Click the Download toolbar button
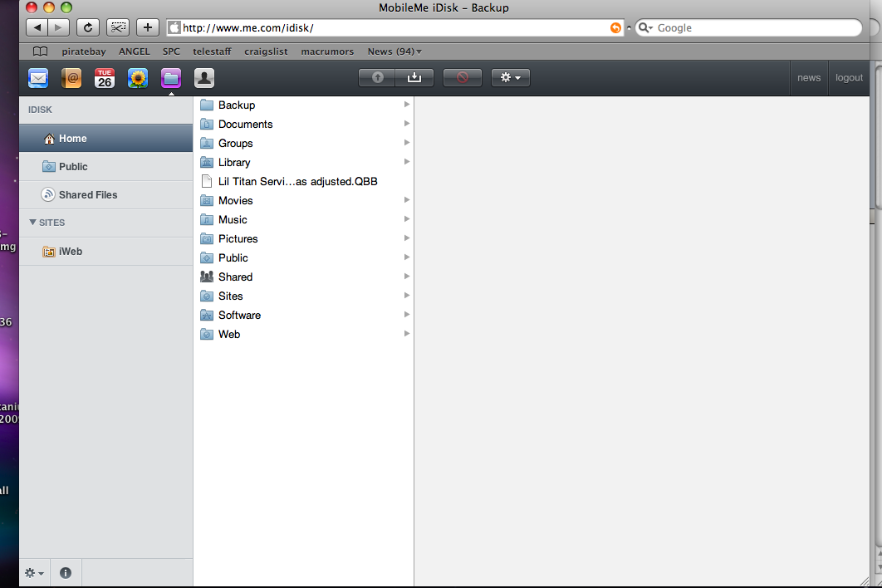The image size is (882, 588). (414, 77)
